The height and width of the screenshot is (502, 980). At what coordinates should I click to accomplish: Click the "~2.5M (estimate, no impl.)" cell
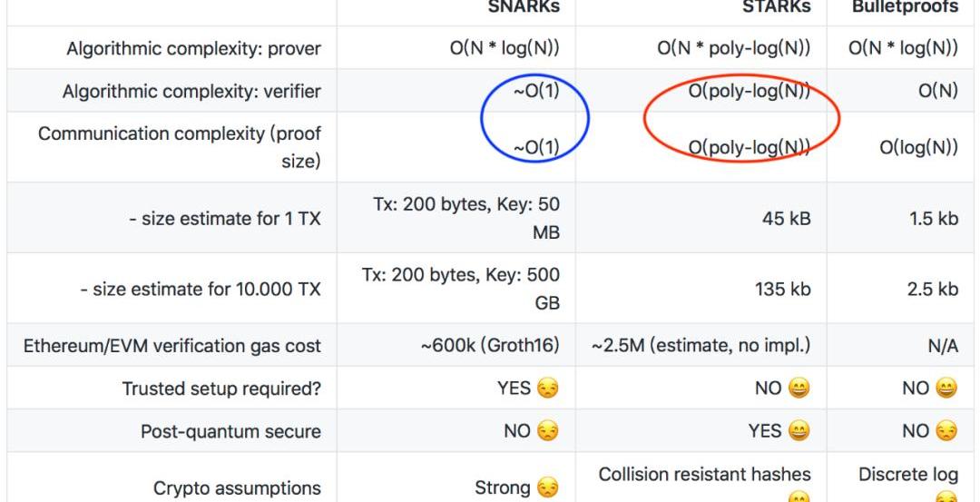click(701, 346)
